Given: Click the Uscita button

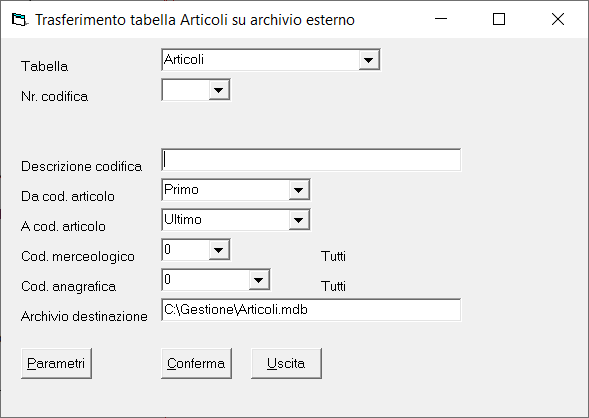Looking at the screenshot, I should [x=286, y=363].
